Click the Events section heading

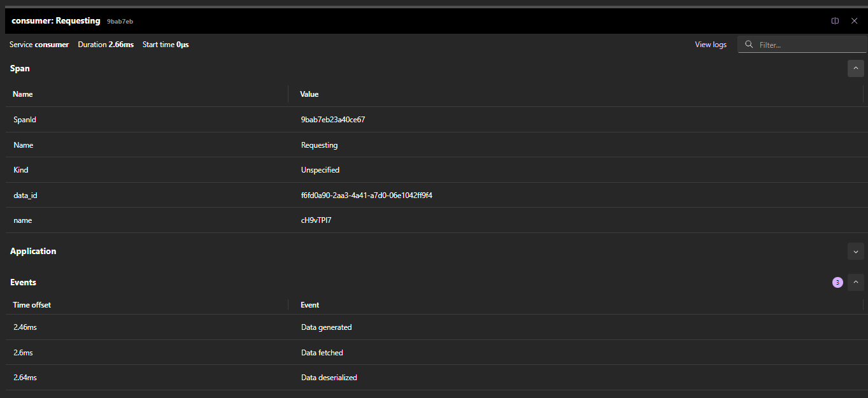point(23,282)
